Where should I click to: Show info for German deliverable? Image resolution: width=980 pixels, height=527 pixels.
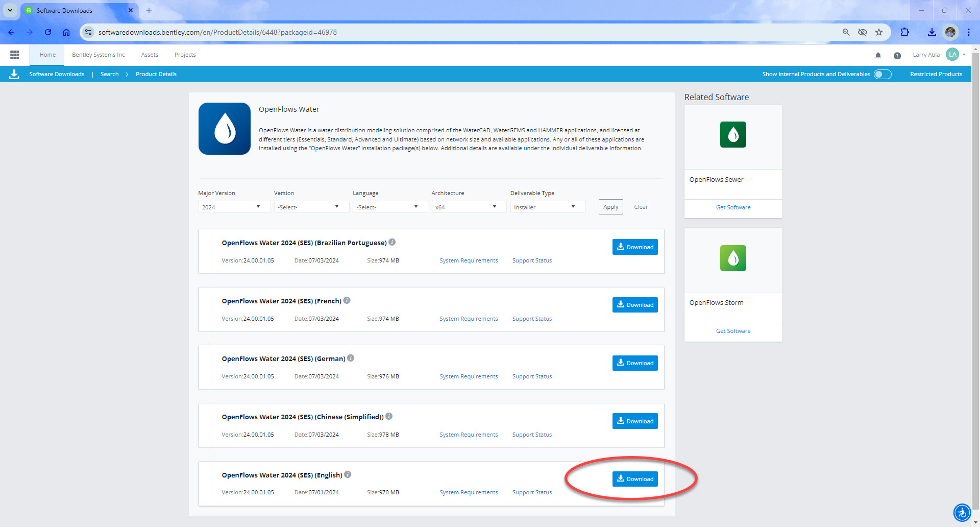(x=351, y=358)
